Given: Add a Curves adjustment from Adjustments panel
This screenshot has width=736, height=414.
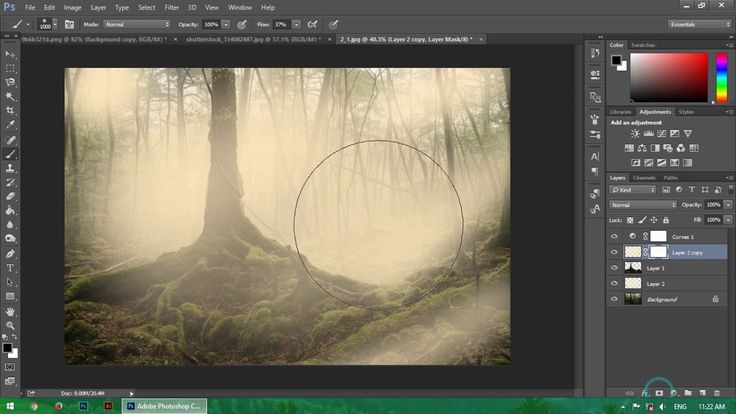Looking at the screenshot, I should coord(661,134).
